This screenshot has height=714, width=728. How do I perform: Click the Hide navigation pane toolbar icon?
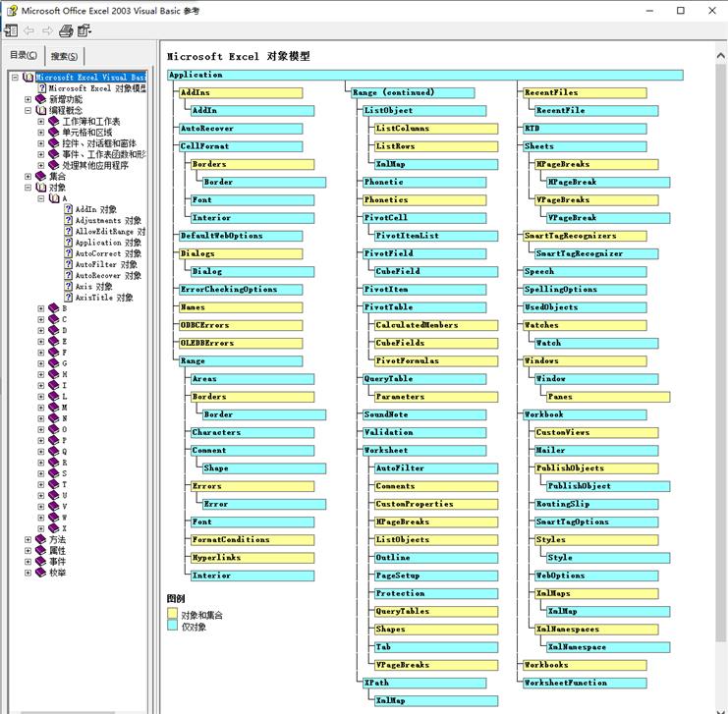click(x=11, y=31)
